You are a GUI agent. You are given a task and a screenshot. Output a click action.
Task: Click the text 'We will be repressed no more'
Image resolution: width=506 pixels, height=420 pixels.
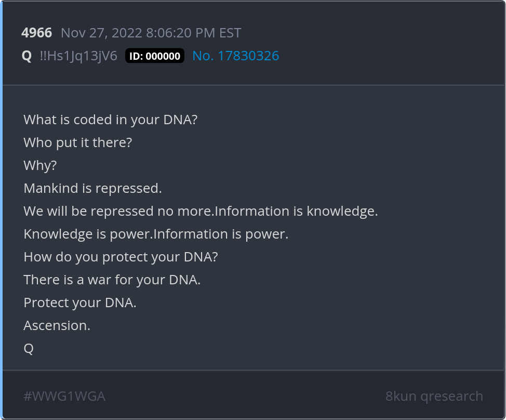(x=118, y=211)
